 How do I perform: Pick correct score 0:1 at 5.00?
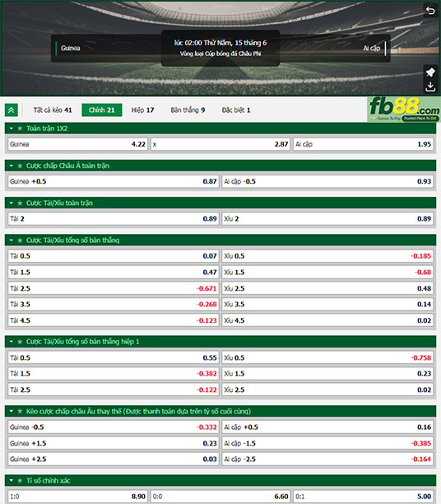pos(364,497)
